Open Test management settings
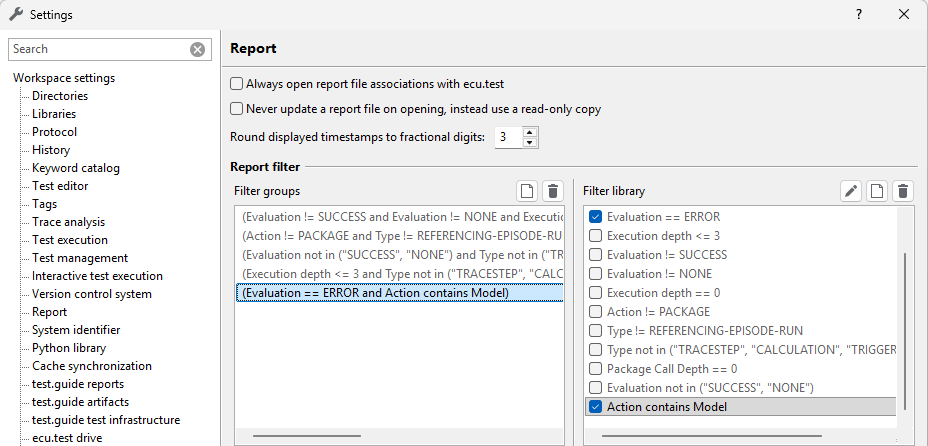The image size is (928, 446). [x=80, y=258]
